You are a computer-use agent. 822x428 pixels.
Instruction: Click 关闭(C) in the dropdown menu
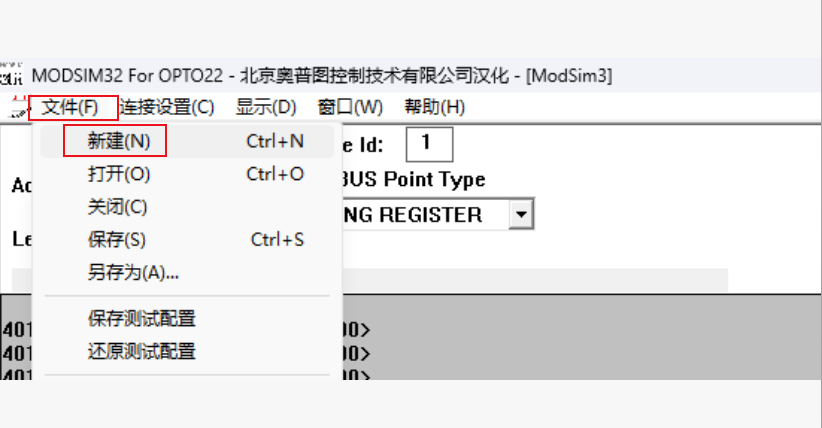click(x=117, y=207)
